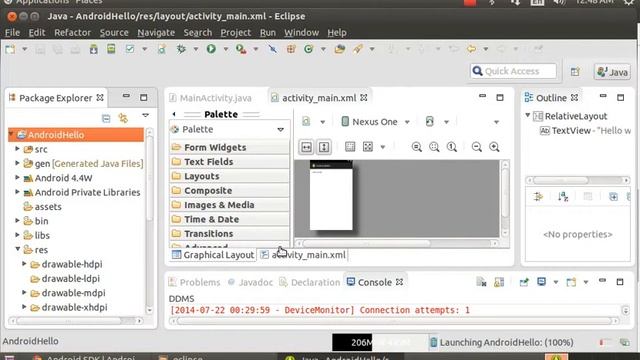Click the Run external tools icon
This screenshot has height=360, width=640.
pos(241,49)
